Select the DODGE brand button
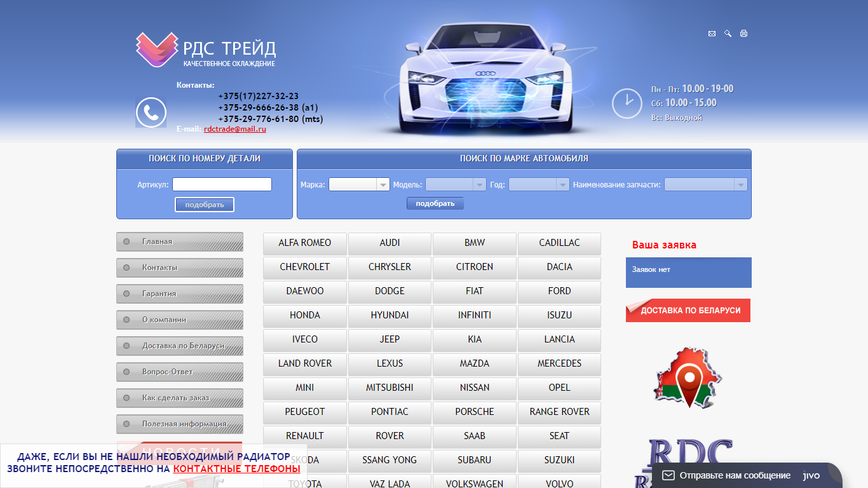Screen dimensions: 868x488 point(390,292)
